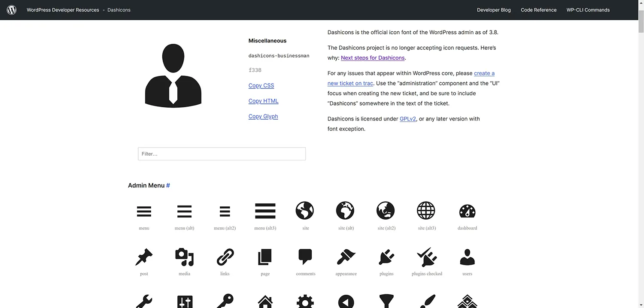
Task: Select the page icon
Action: pos(265,256)
